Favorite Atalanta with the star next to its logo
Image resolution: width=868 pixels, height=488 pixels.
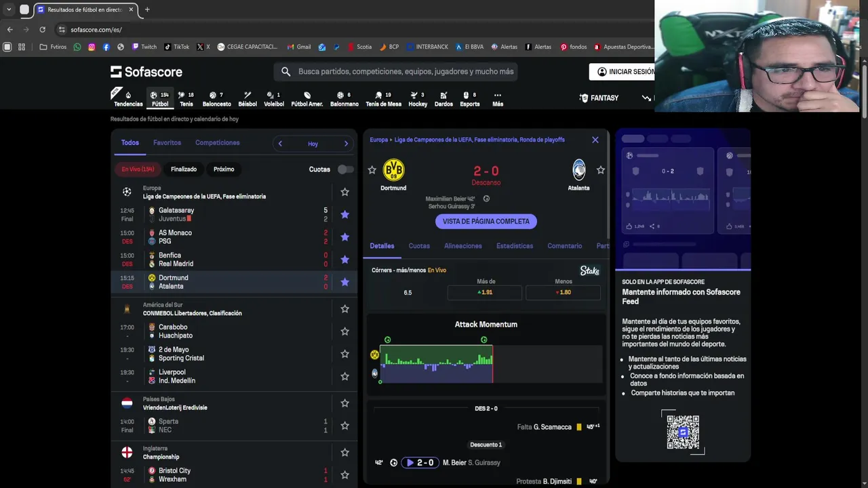pyautogui.click(x=600, y=170)
